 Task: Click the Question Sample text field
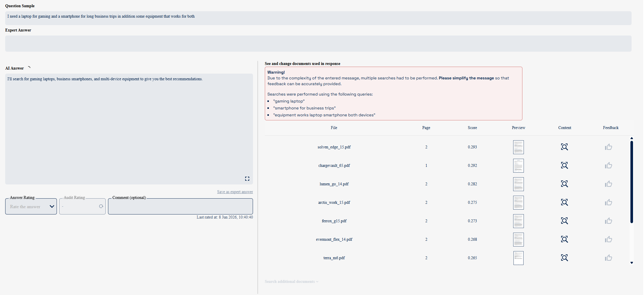click(318, 18)
